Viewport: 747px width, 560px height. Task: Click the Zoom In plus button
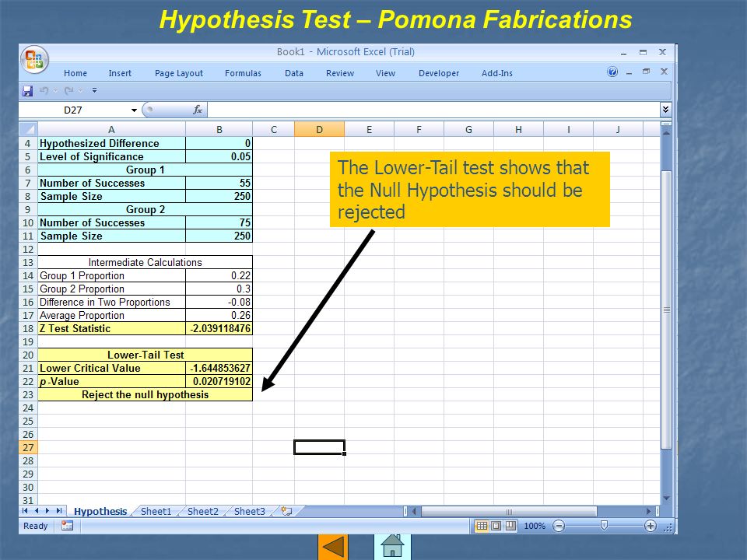(x=650, y=527)
